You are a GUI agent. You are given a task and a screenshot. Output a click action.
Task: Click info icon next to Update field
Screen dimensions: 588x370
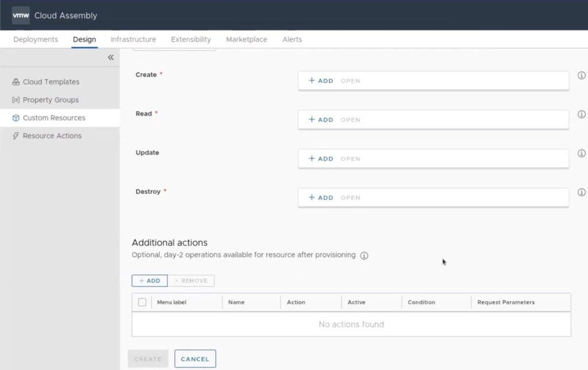click(x=581, y=153)
